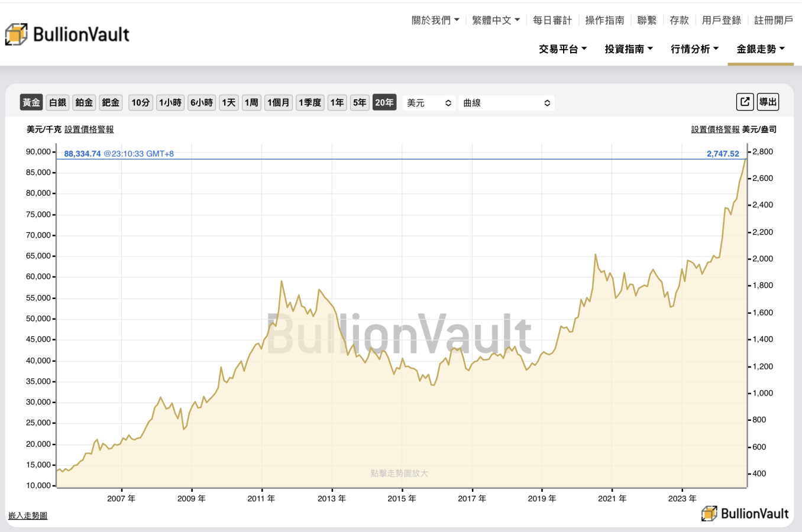
Task: Open the 曲線 chart type dropdown
Action: coord(507,103)
